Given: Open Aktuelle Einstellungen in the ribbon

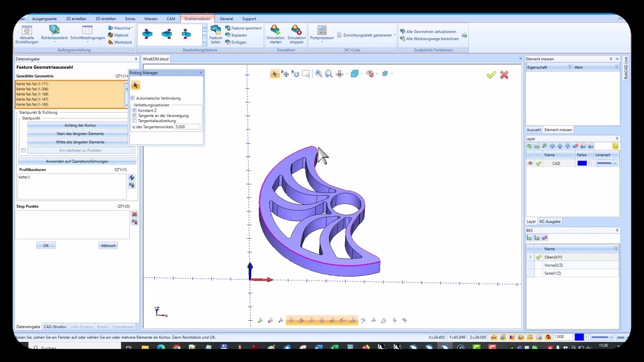Looking at the screenshot, I should (27, 35).
